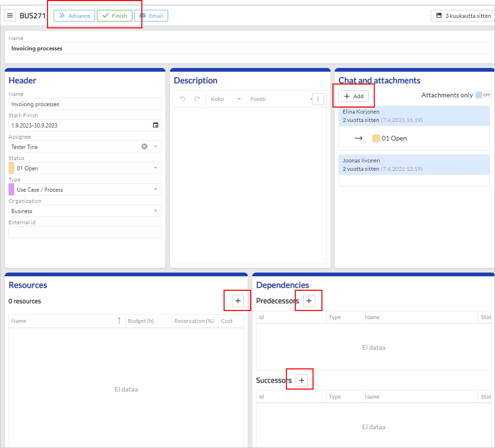Click the Joonas Iivonen chat entry header
Image resolution: width=495 pixels, height=448 pixels.
coord(414,165)
